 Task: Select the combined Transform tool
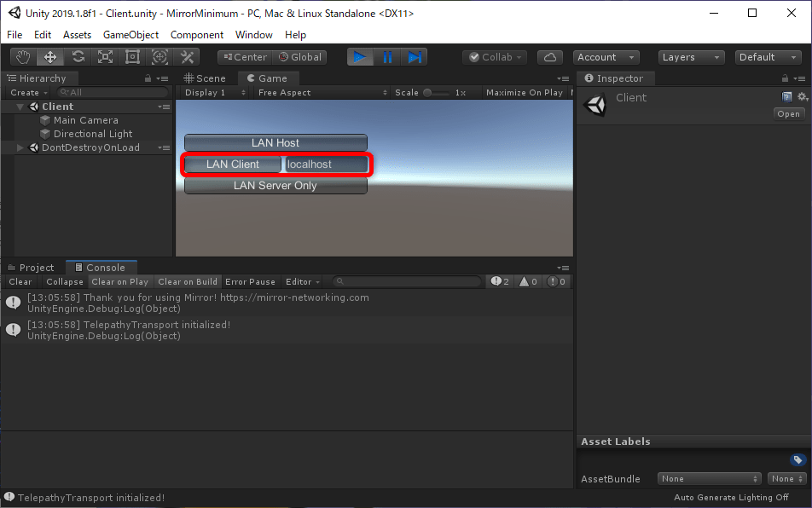[159, 57]
